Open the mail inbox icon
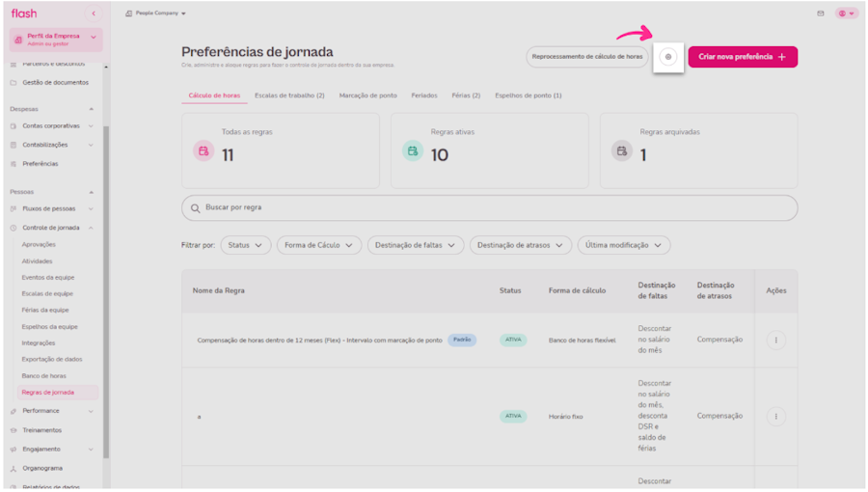The width and height of the screenshot is (868, 492). 821,14
